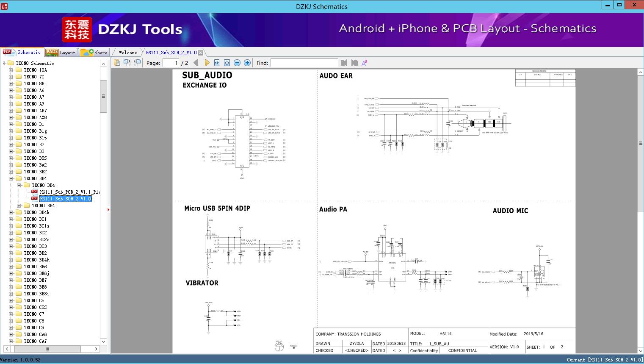Click the find previous icon
This screenshot has width=644, height=364.
(x=344, y=63)
